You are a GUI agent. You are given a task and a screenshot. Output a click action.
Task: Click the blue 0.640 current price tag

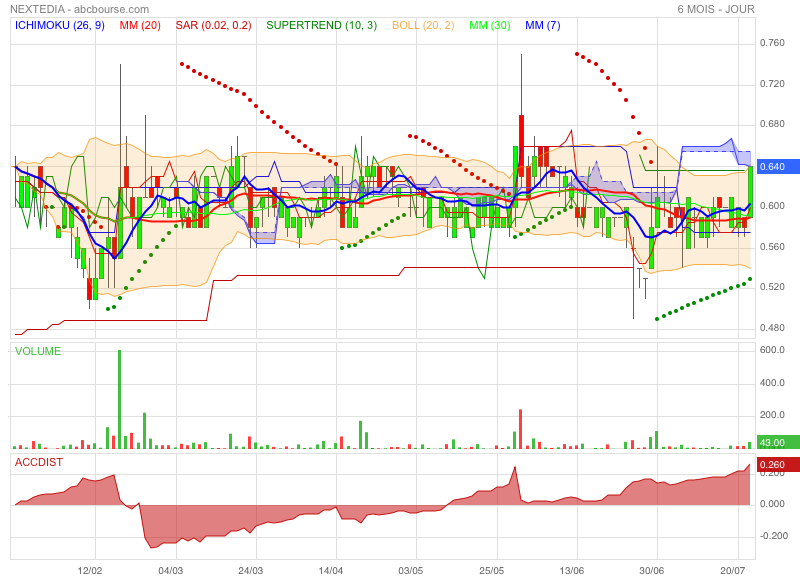(778, 167)
